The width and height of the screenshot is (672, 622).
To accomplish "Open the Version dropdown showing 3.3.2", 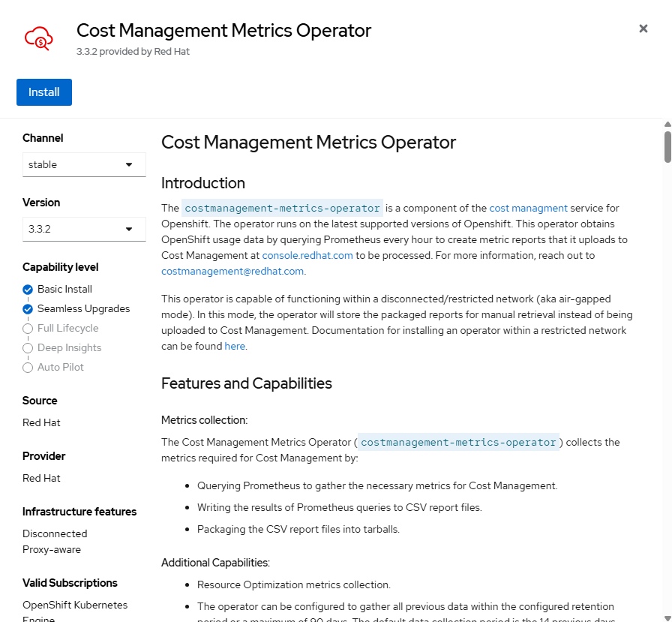I will click(x=84, y=229).
